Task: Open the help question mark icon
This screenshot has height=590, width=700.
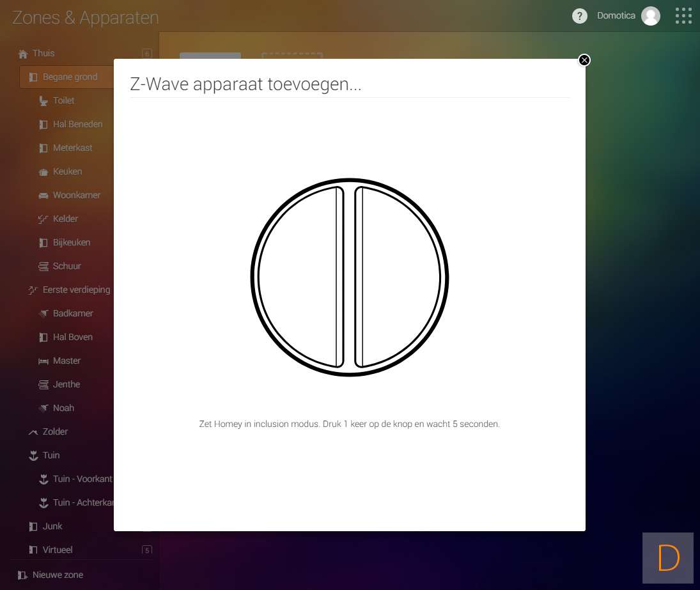Action: [579, 16]
